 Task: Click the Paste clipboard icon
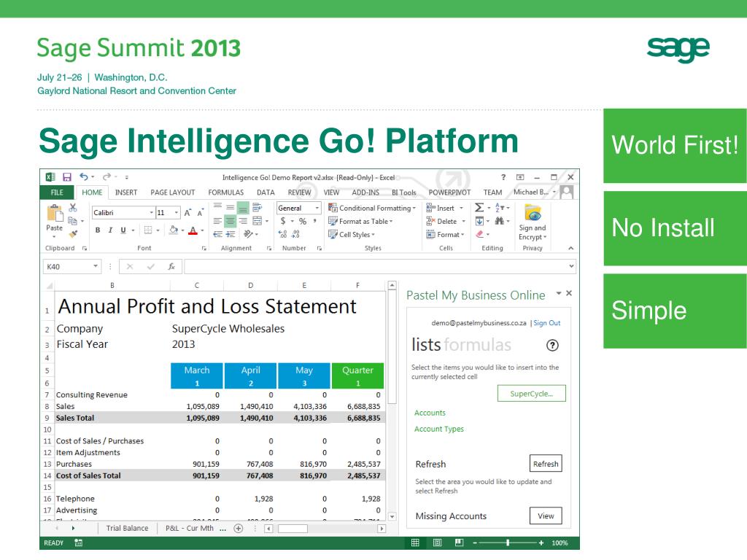tap(54, 214)
